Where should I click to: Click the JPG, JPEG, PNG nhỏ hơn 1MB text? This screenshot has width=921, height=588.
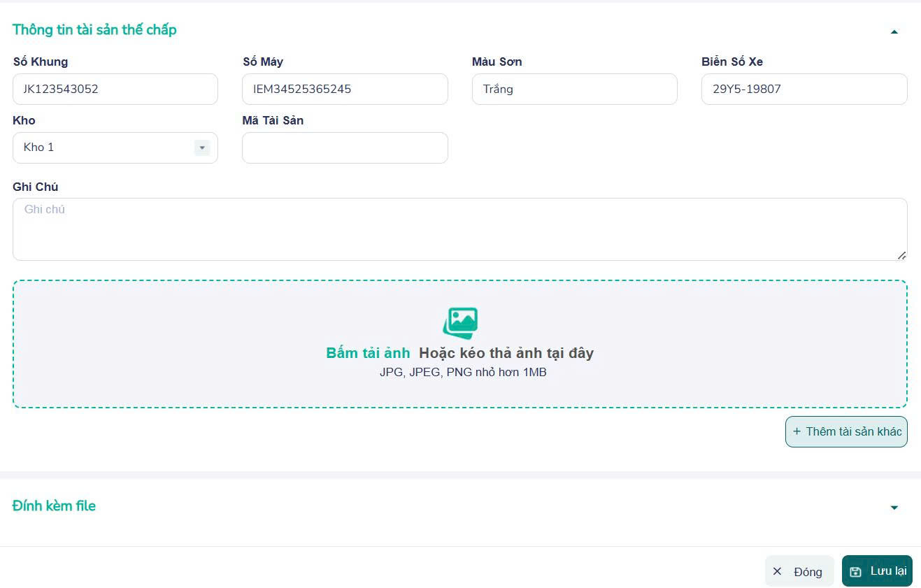coord(463,372)
